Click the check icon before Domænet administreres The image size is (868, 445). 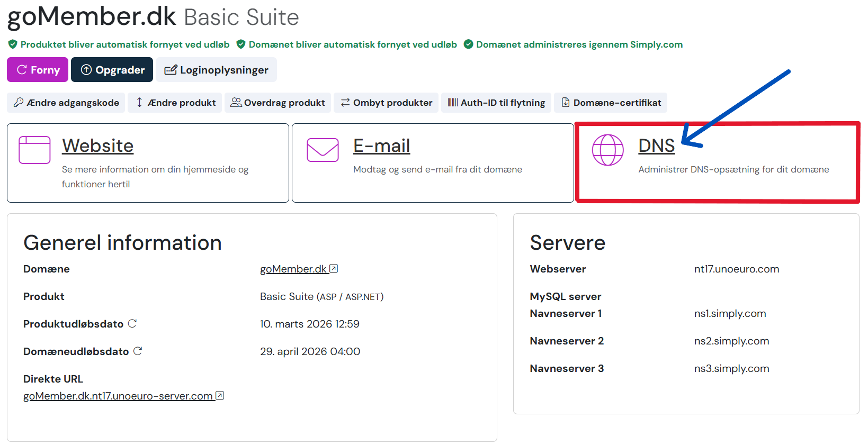[x=468, y=44]
